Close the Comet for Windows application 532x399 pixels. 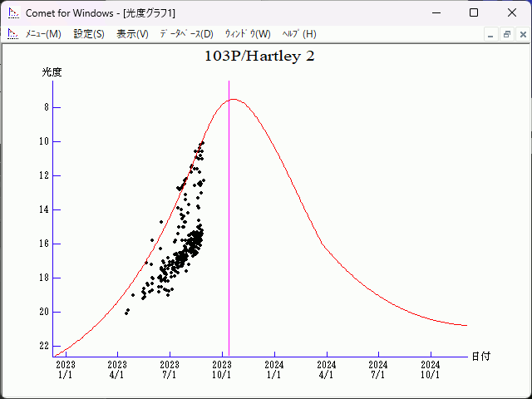(512, 13)
